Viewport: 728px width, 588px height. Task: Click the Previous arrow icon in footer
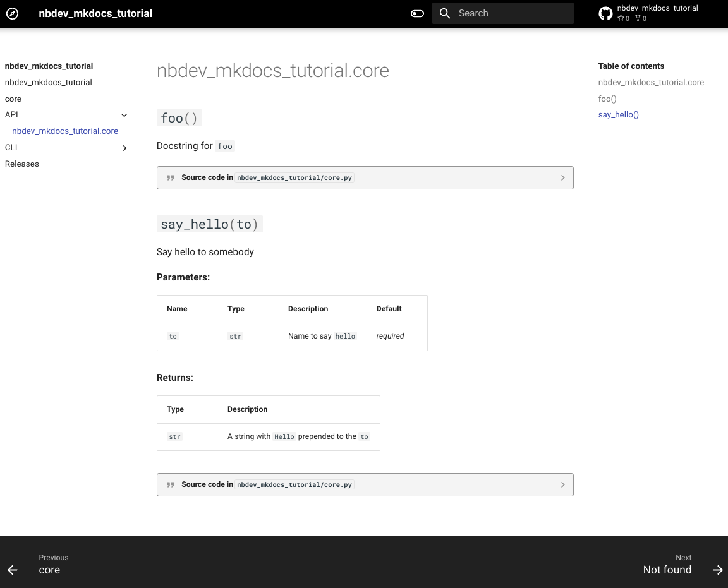coord(13,570)
